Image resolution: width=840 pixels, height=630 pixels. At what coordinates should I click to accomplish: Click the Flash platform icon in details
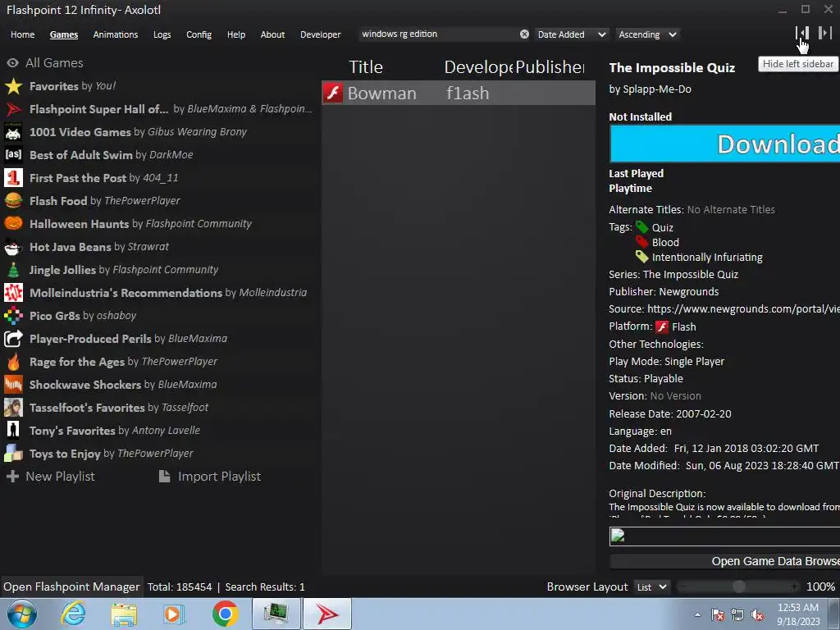(x=662, y=326)
